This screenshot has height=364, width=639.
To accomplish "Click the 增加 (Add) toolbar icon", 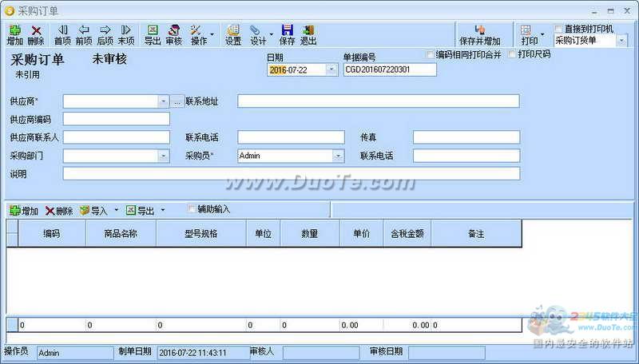I will click(x=14, y=34).
